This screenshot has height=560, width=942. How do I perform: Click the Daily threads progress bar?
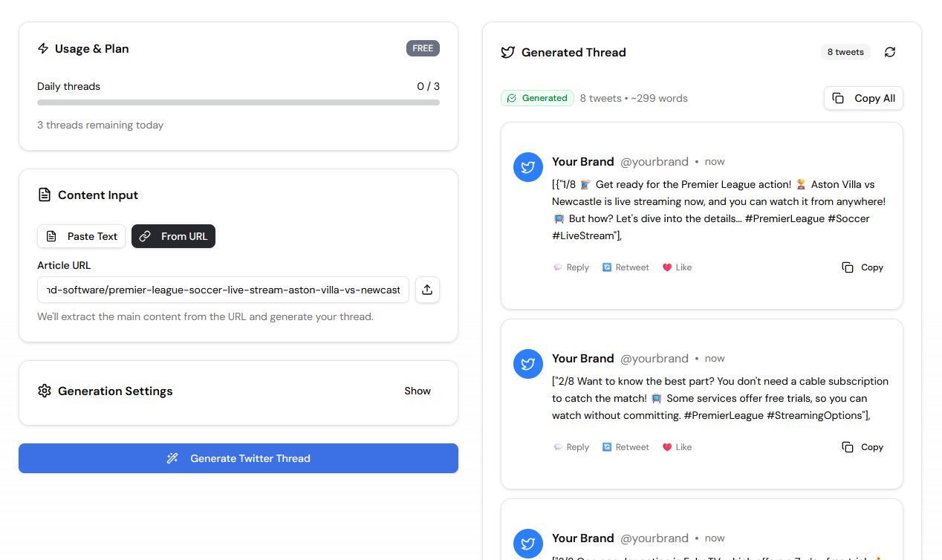[238, 102]
